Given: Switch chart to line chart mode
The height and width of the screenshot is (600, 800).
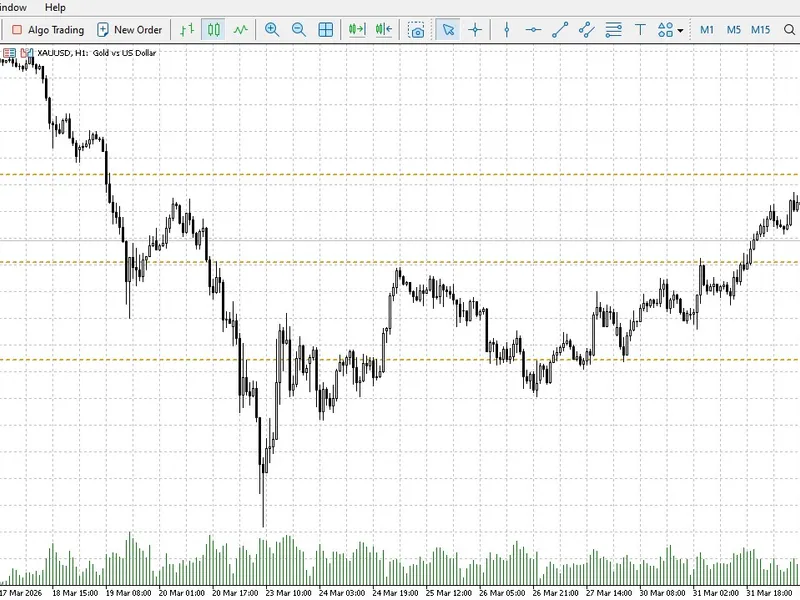Looking at the screenshot, I should coord(240,30).
